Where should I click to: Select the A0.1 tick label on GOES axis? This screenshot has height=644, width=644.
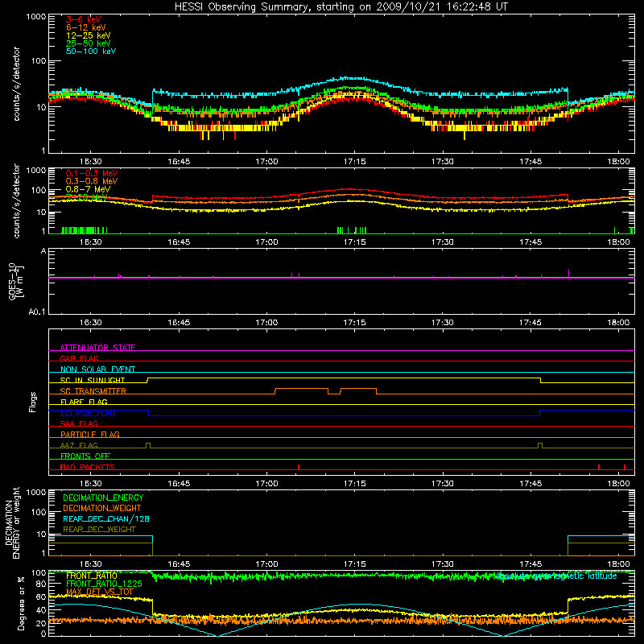(x=37, y=312)
